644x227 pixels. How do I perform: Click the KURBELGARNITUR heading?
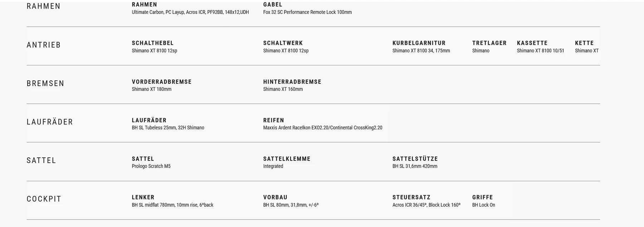click(419, 43)
